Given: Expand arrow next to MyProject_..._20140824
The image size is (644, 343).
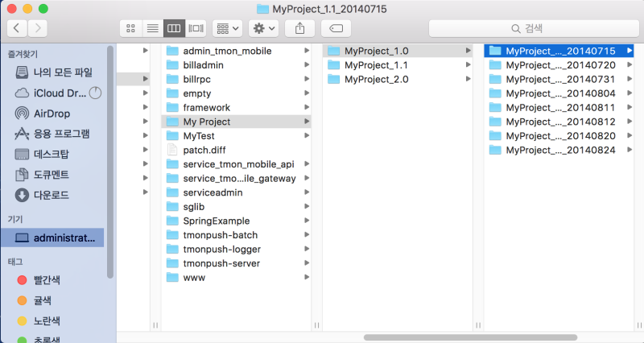Looking at the screenshot, I should point(630,150).
